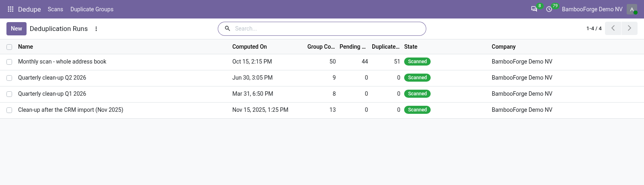Sort the list by the Computed On column

[x=250, y=47]
